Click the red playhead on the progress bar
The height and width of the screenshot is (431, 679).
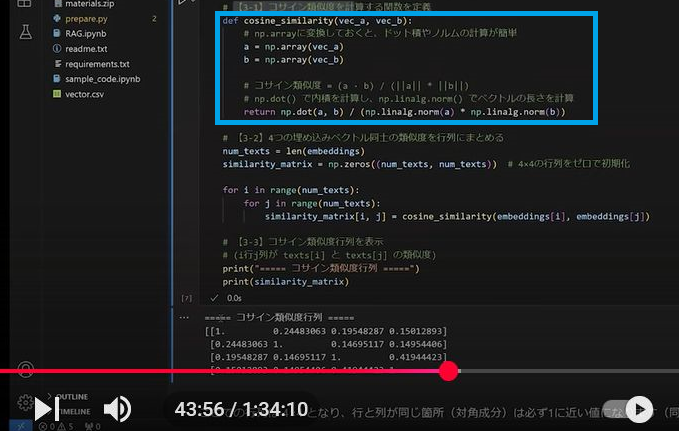[x=448, y=371]
